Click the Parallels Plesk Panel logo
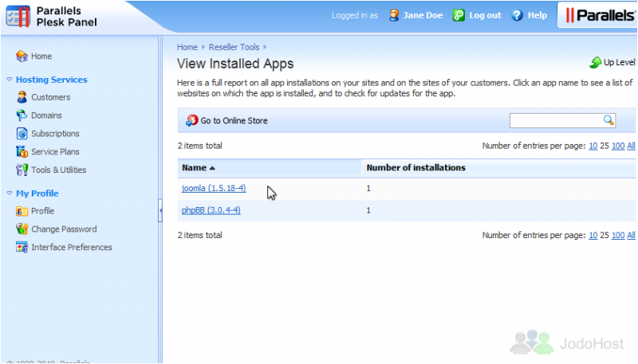The width and height of the screenshot is (638, 364). point(51,16)
